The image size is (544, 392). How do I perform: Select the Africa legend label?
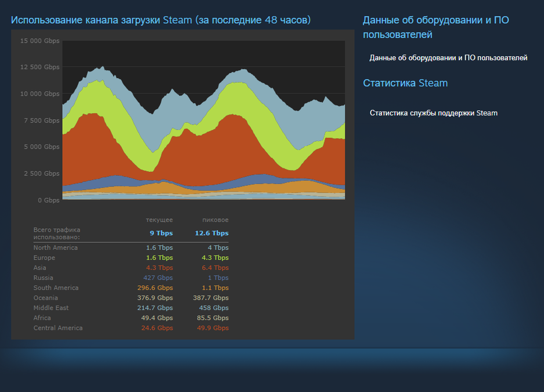click(42, 318)
